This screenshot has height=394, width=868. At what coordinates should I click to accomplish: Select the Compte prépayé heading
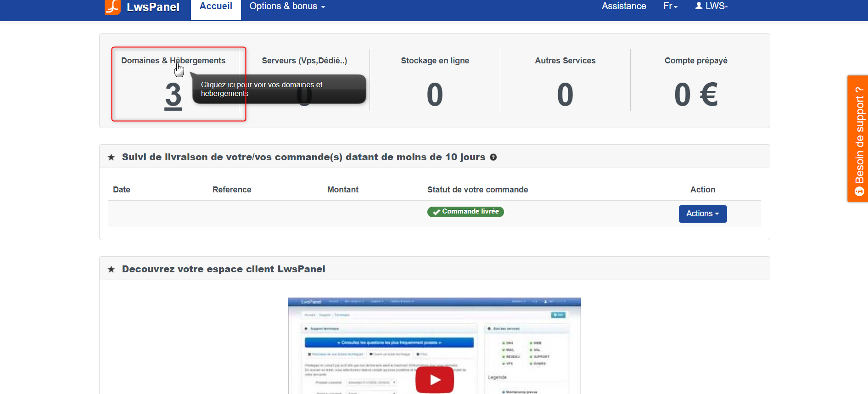tap(696, 61)
